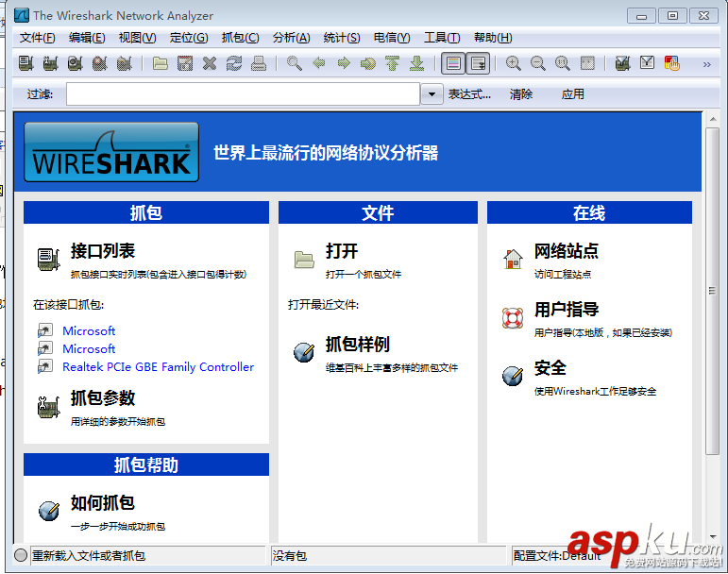Open the 编辑(E) menu
Image resolution: width=728 pixels, height=574 pixels.
pyautogui.click(x=87, y=38)
